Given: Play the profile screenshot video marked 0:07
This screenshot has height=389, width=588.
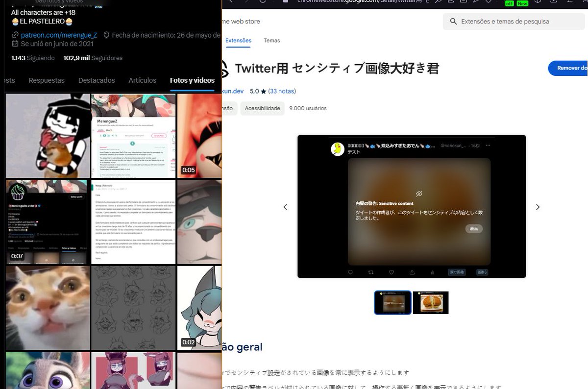Looking at the screenshot, I should [48, 222].
